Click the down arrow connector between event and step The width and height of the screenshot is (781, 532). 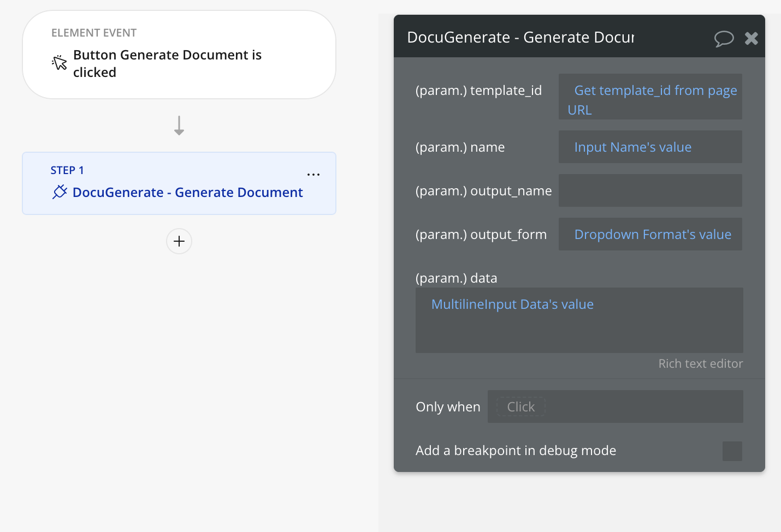(179, 125)
